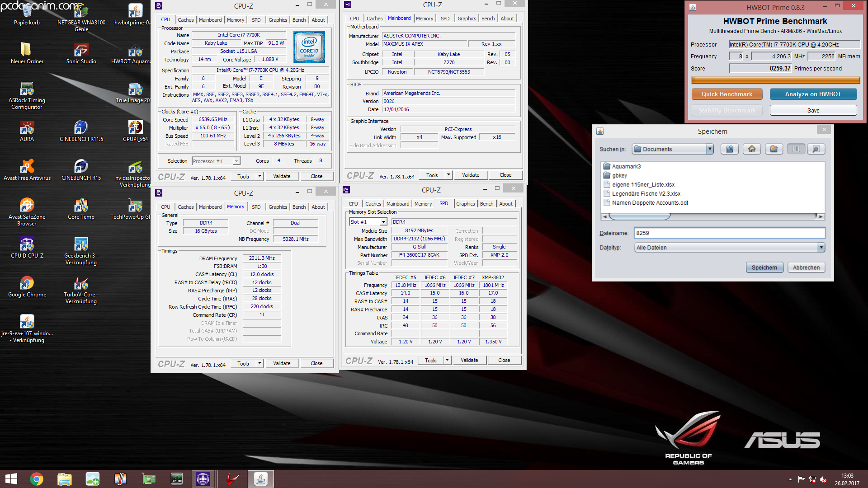Click the orange HWBOT Prime progress bar
This screenshot has height=488, width=868.
click(775, 80)
